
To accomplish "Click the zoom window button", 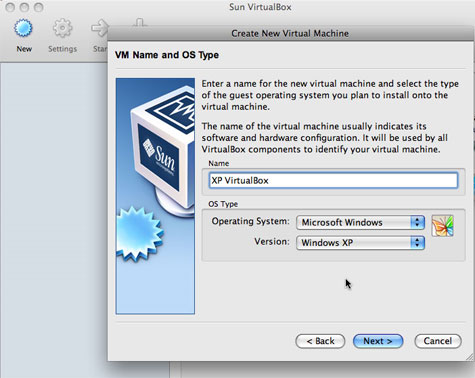I will click(39, 7).
